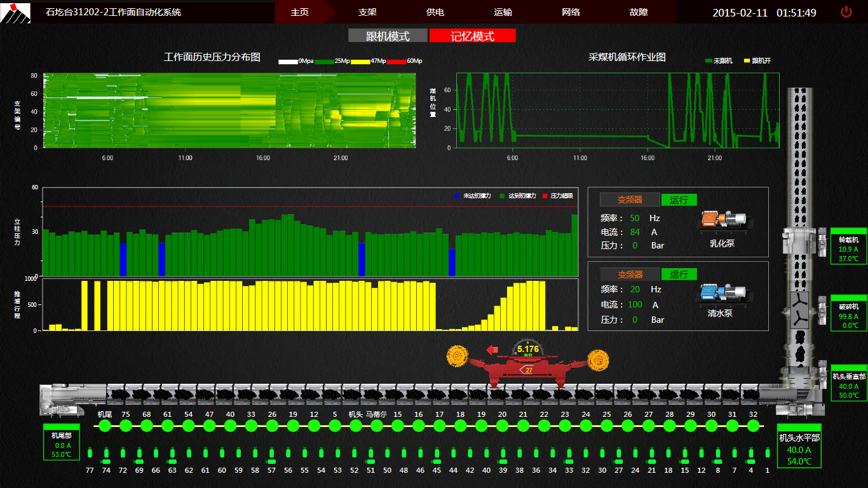The width and height of the screenshot is (868, 488).
Task: Click the green node circle labeled 机尾
Action: pyautogui.click(x=105, y=426)
